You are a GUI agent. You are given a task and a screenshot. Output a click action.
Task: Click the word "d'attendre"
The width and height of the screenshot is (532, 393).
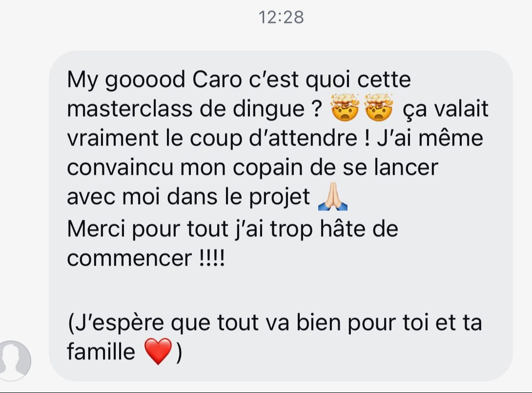point(303,139)
